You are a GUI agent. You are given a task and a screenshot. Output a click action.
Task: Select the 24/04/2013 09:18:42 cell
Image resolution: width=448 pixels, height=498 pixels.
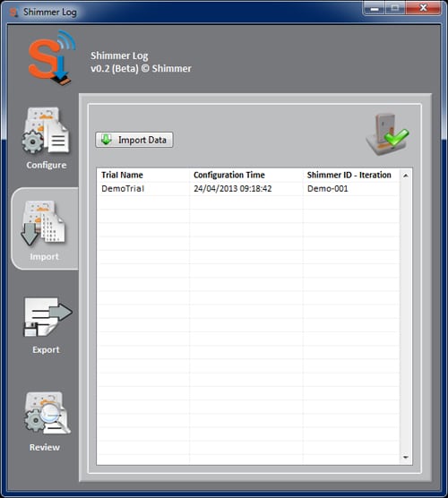pos(233,189)
